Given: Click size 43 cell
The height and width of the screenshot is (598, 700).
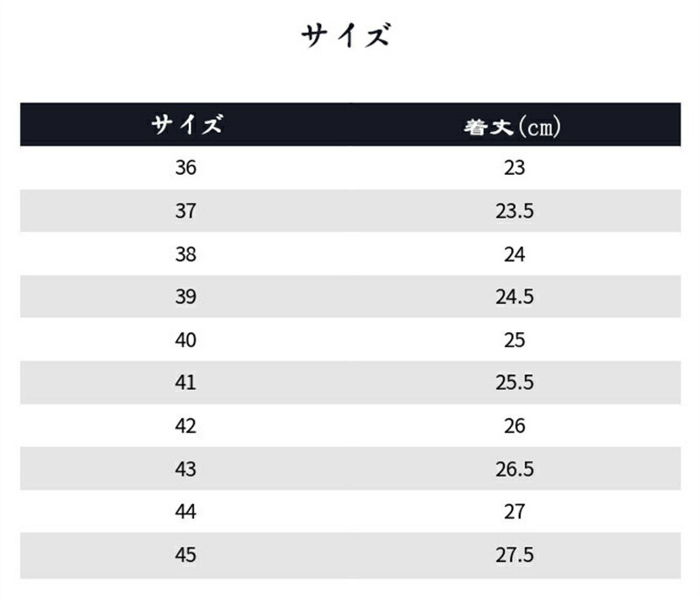Looking at the screenshot, I should click(185, 469).
